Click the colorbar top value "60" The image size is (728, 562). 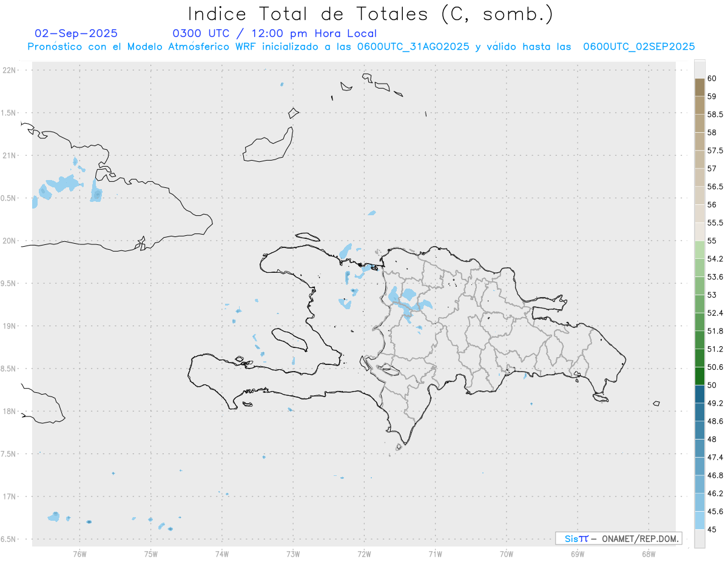coord(712,78)
